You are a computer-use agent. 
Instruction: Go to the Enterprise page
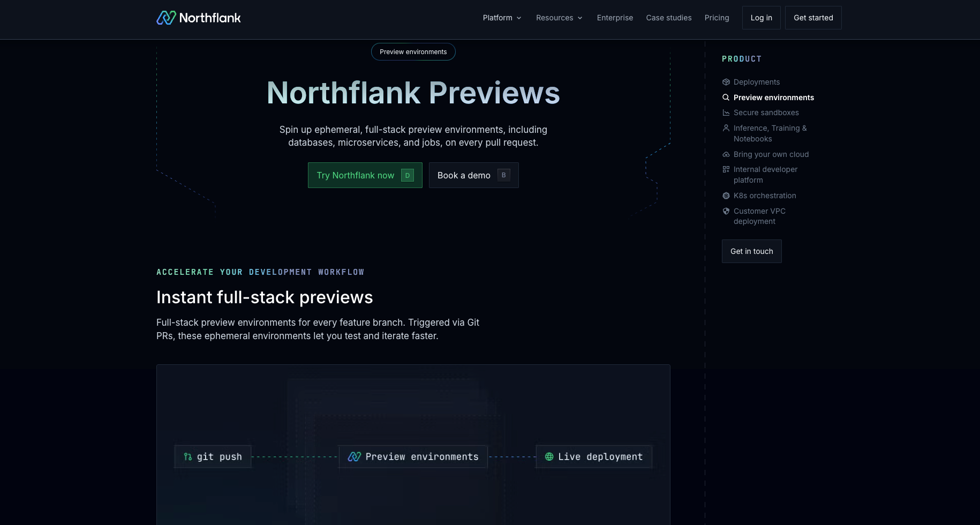615,18
